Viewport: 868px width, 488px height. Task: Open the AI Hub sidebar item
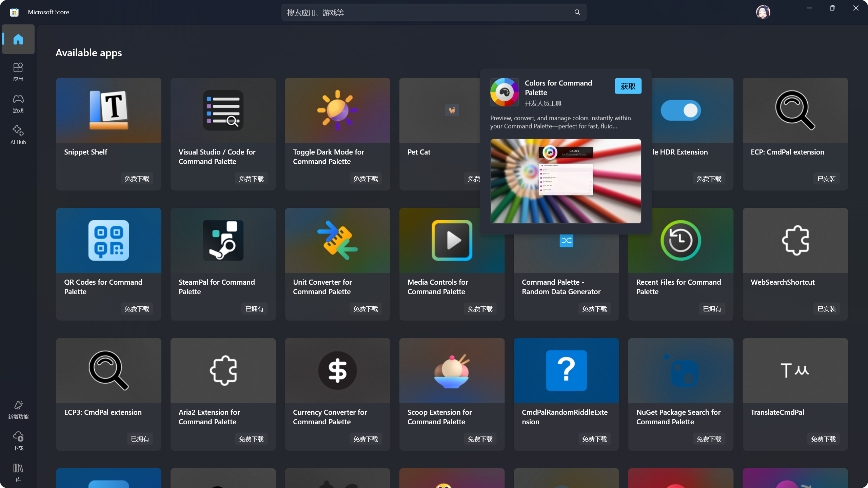18,135
